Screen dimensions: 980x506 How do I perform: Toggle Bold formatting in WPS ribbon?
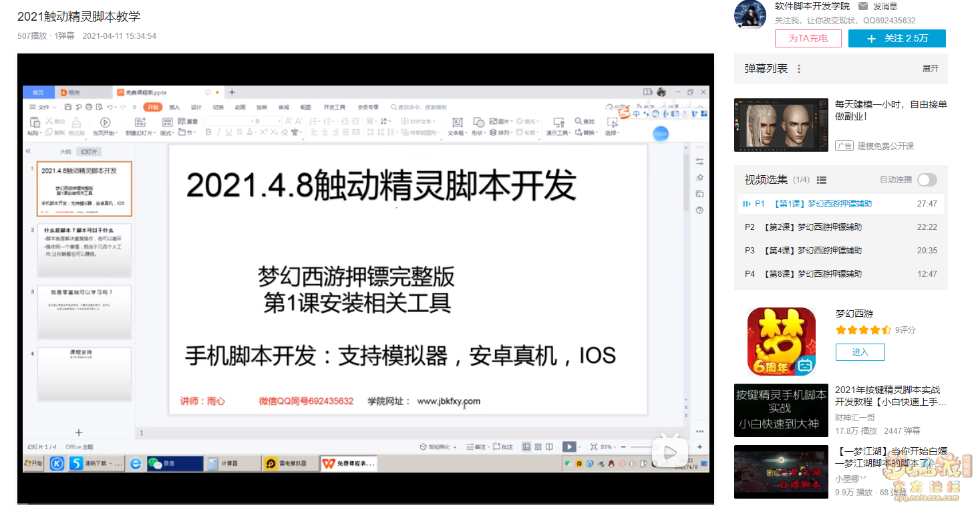208,132
